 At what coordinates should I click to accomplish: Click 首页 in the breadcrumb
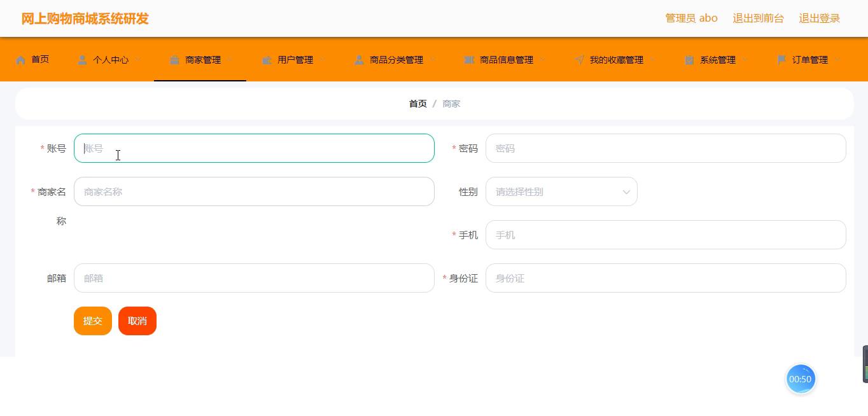(417, 104)
